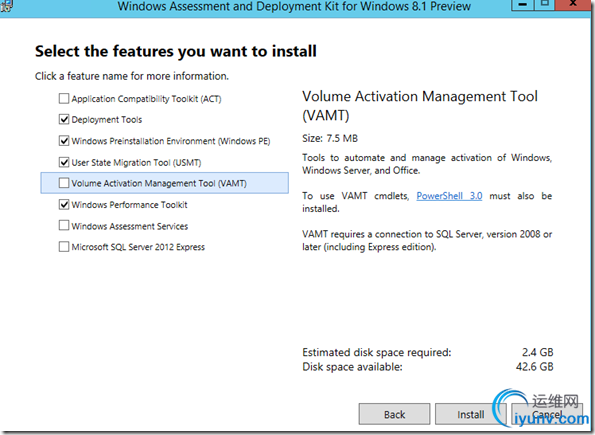
Task: Uncheck the Deployment Tools checkbox
Action: tap(64, 120)
